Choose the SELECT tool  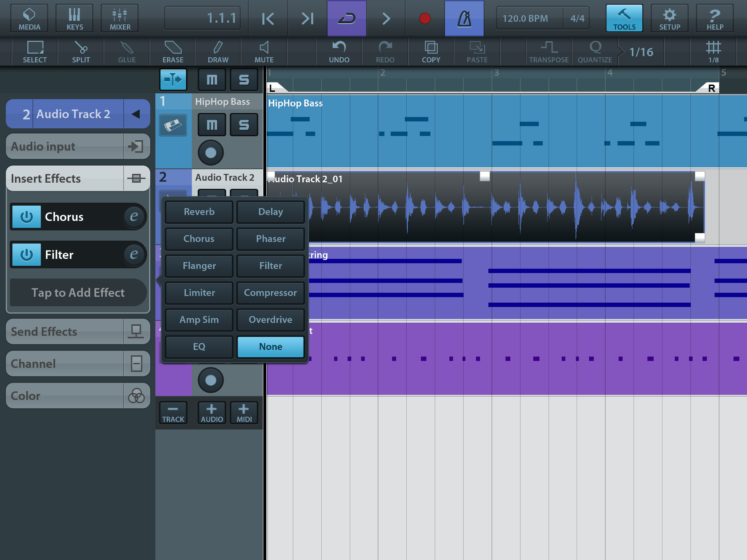35,52
